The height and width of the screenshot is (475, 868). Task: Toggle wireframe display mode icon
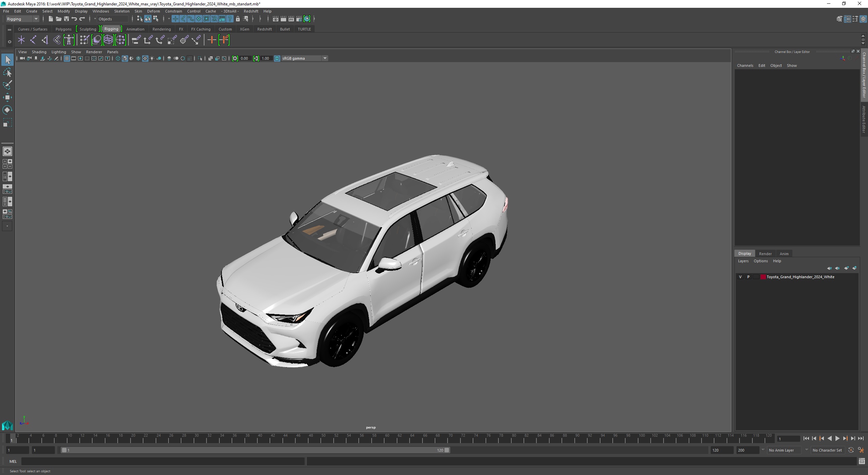117,58
